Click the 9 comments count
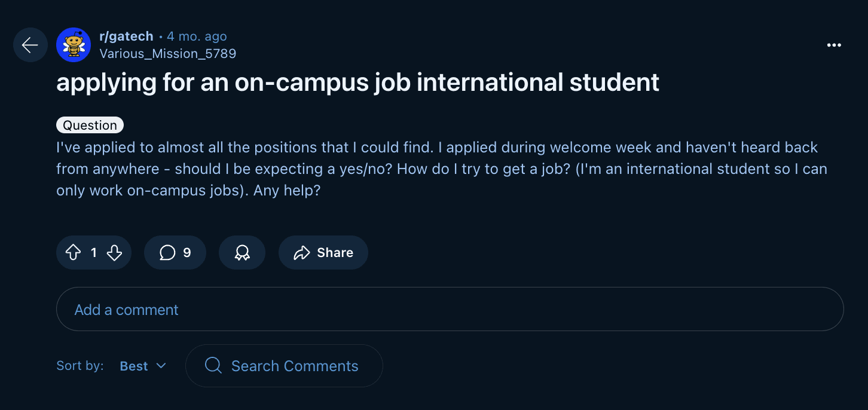The width and height of the screenshot is (868, 410). [x=187, y=253]
